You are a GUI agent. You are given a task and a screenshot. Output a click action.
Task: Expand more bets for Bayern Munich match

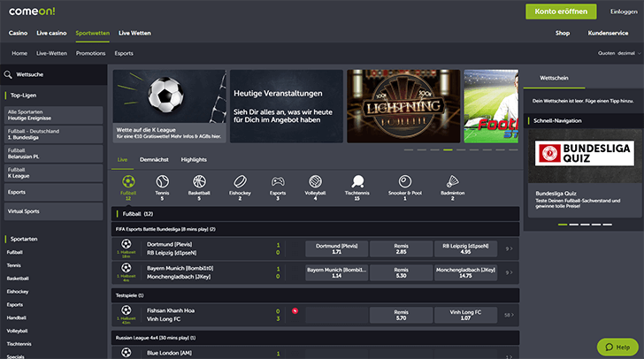point(509,272)
